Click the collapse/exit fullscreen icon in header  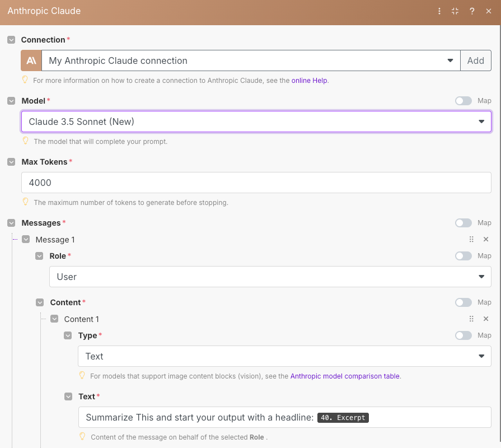pos(455,11)
